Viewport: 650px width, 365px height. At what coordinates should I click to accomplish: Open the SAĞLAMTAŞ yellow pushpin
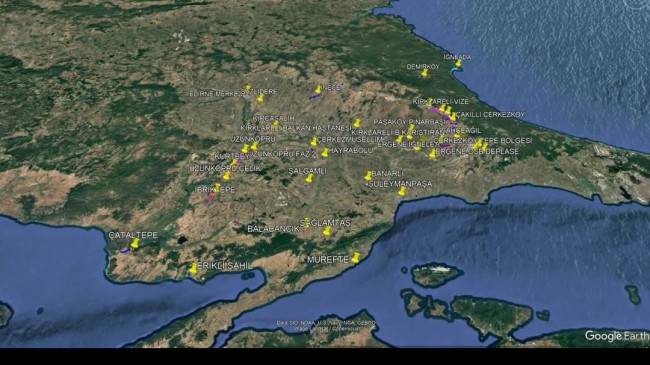click(327, 231)
